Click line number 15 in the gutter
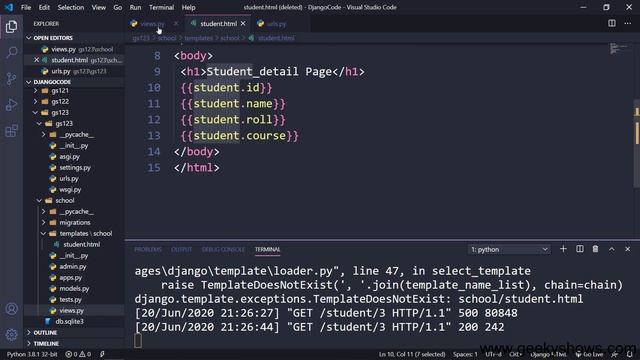The width and height of the screenshot is (640, 360). [154, 168]
